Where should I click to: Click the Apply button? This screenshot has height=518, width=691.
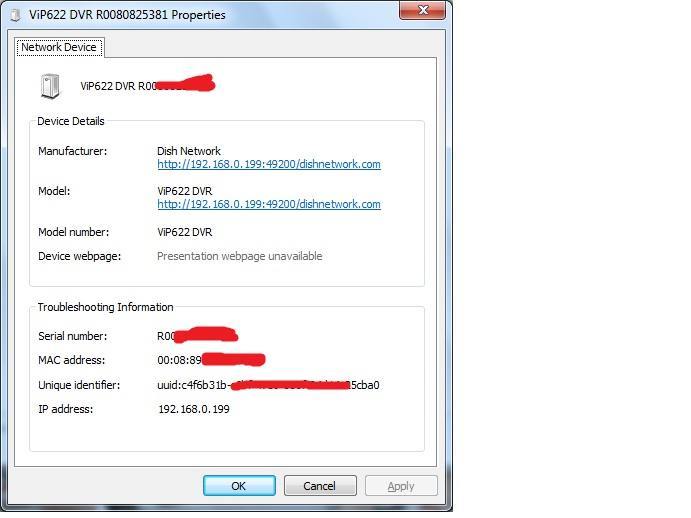coord(401,486)
